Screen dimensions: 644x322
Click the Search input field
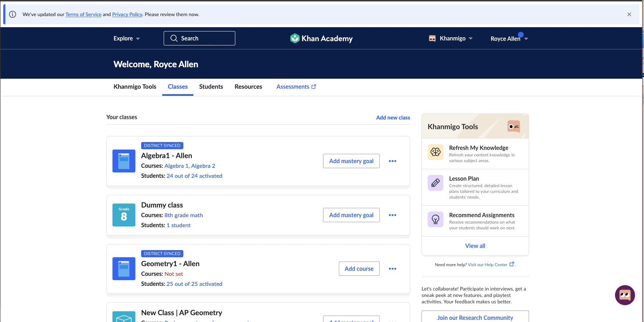pos(200,38)
